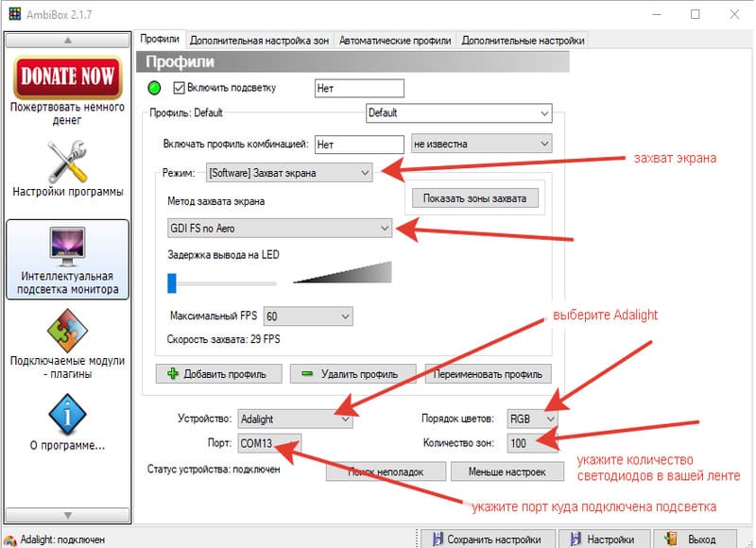Image resolution: width=756 pixels, height=548 pixels.
Task: Open the GDI FS no Aero method dropdown
Action: click(x=279, y=228)
